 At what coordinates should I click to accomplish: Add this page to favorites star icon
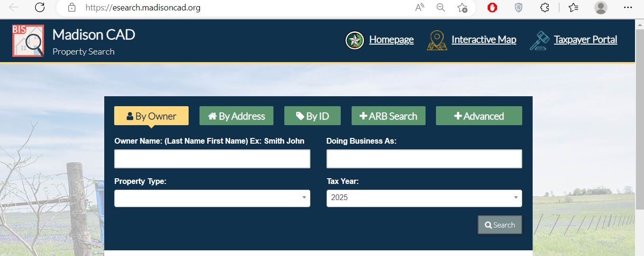point(462,8)
